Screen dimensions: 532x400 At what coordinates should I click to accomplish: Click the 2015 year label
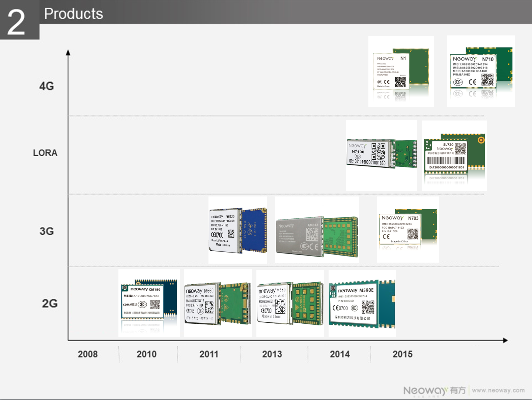tap(402, 354)
